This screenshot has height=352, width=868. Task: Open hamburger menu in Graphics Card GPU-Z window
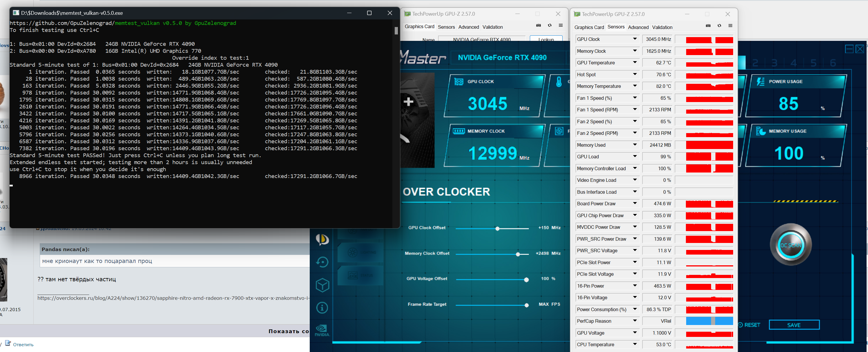point(561,26)
